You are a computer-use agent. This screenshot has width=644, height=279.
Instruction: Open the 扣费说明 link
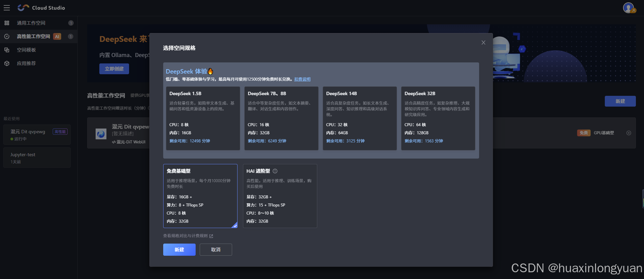[302, 79]
